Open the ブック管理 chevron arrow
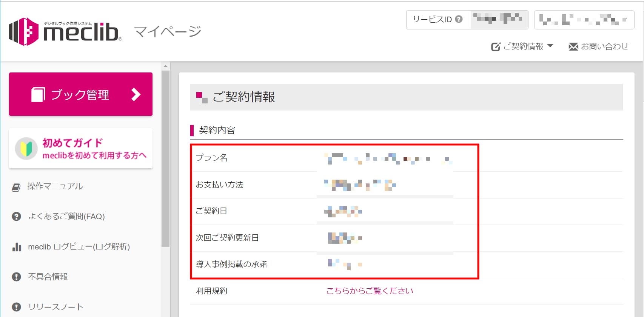Image resolution: width=644 pixels, height=317 pixels. click(x=136, y=94)
